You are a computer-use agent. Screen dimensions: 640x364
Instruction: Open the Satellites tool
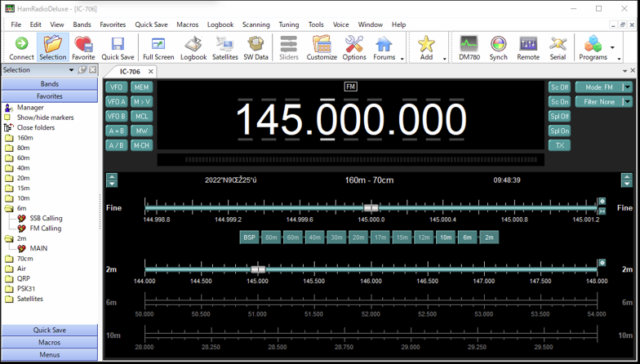pos(225,47)
